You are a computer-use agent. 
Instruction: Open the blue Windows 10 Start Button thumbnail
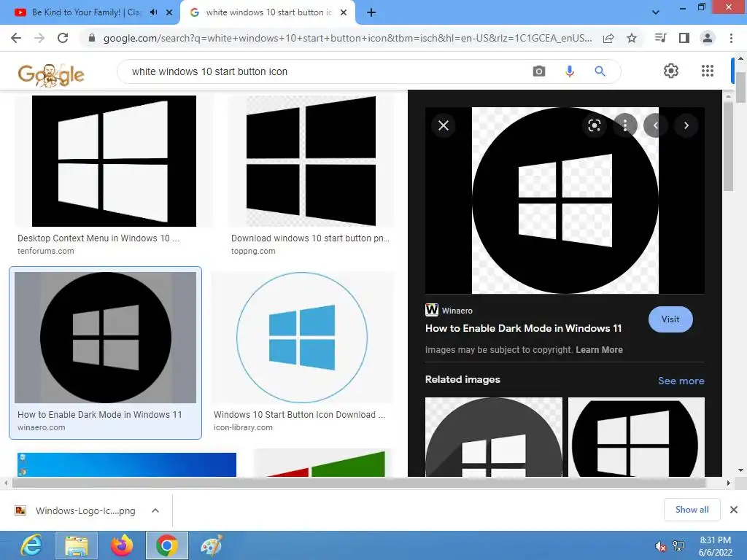coord(302,338)
